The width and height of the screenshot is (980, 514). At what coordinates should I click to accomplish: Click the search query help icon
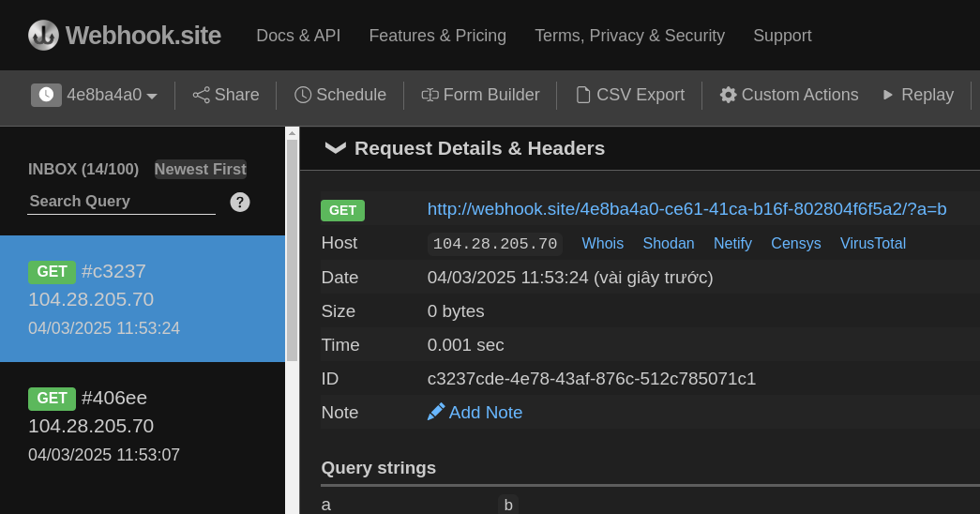(x=240, y=202)
